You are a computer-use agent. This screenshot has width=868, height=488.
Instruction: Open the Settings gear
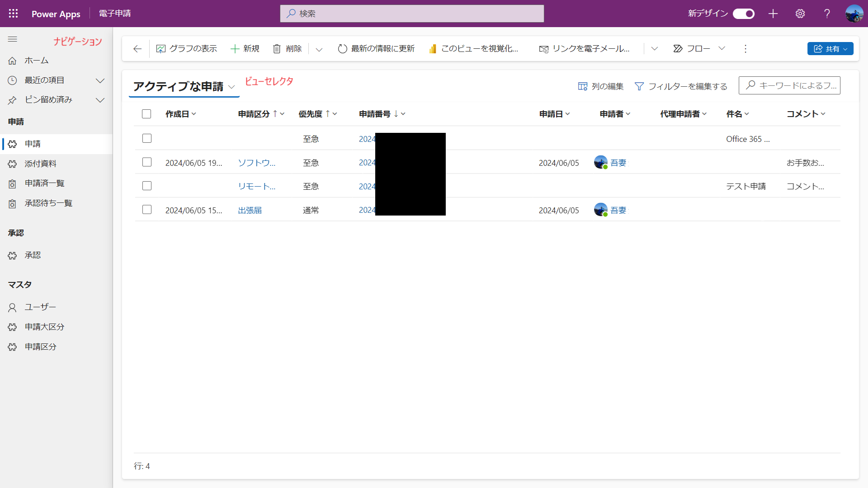800,14
